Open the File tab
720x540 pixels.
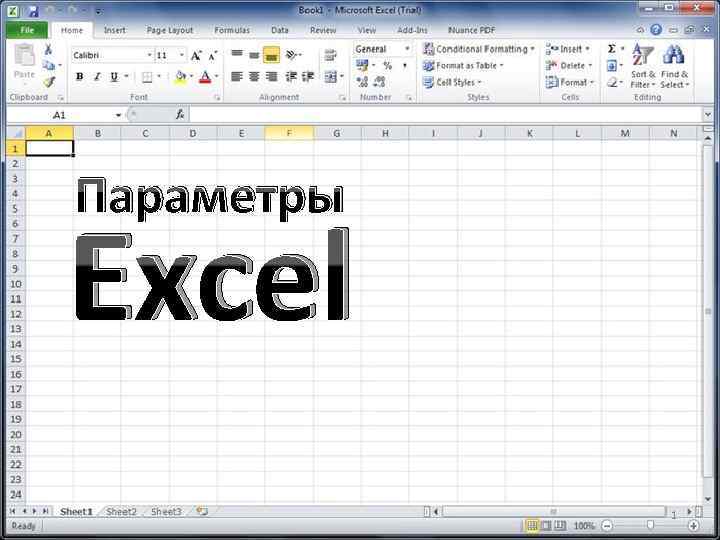[27, 30]
